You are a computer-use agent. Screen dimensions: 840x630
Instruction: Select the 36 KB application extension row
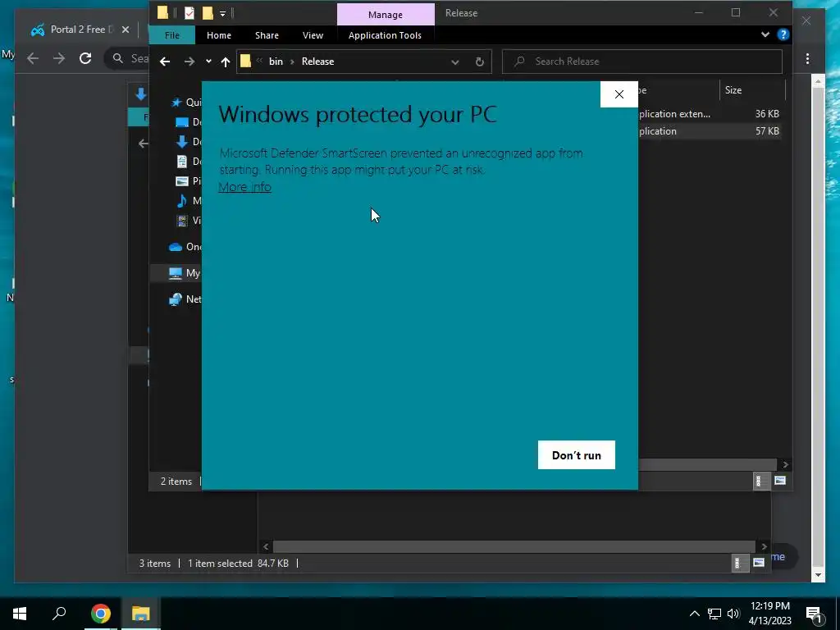710,113
